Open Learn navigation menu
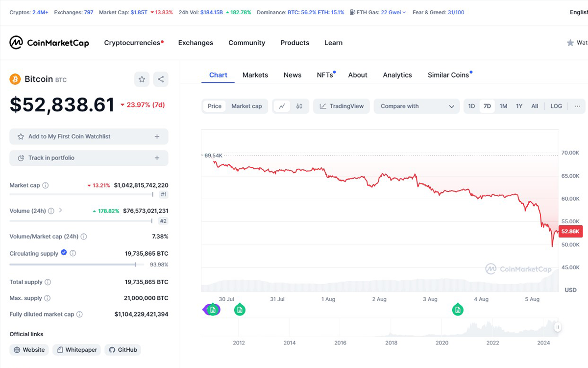588x368 pixels. [333, 43]
